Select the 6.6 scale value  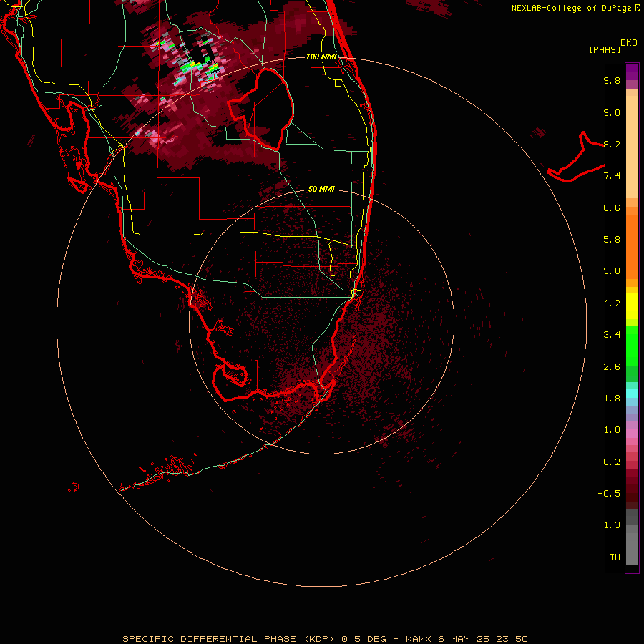612,208
